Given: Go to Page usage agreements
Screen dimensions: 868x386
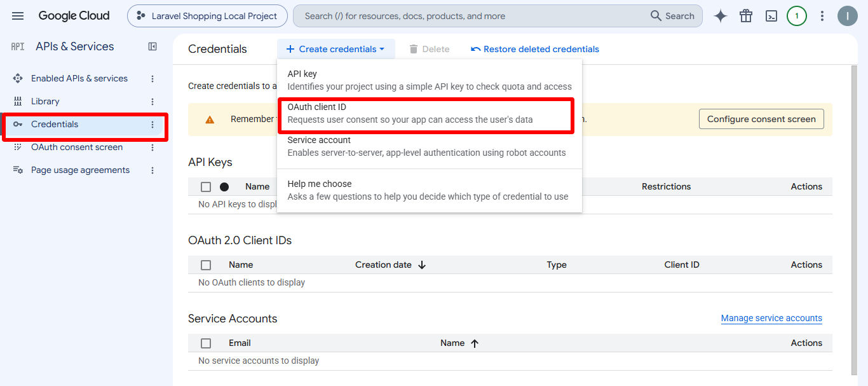Looking at the screenshot, I should point(80,170).
